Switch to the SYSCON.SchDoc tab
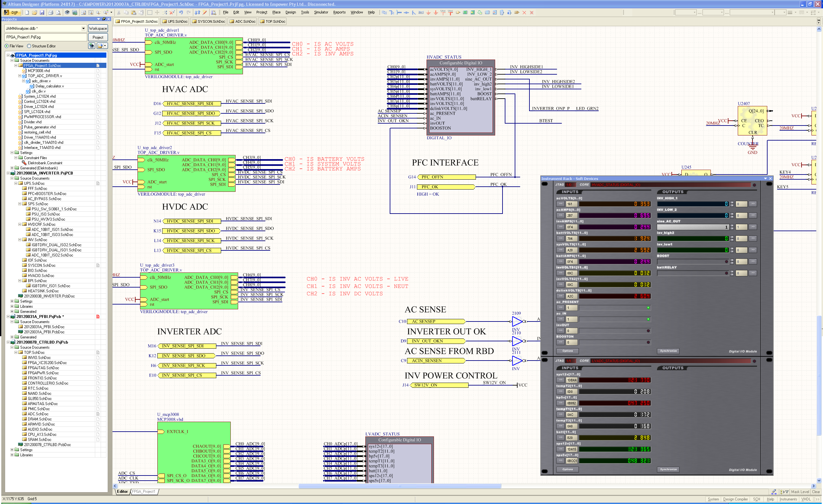This screenshot has height=504, width=823. (x=208, y=21)
